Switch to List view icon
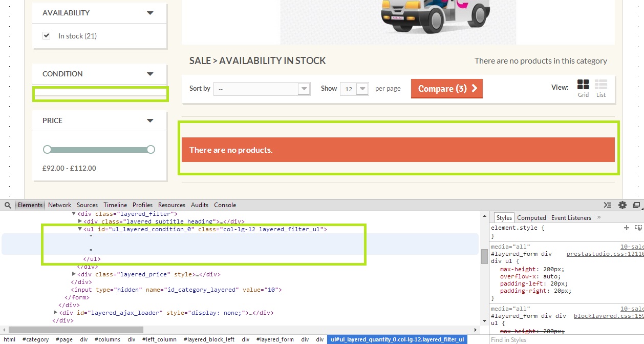This screenshot has height=344, width=644. pos(601,85)
